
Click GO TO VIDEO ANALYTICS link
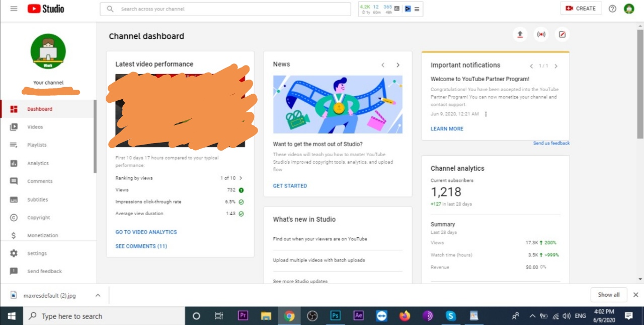(146, 232)
